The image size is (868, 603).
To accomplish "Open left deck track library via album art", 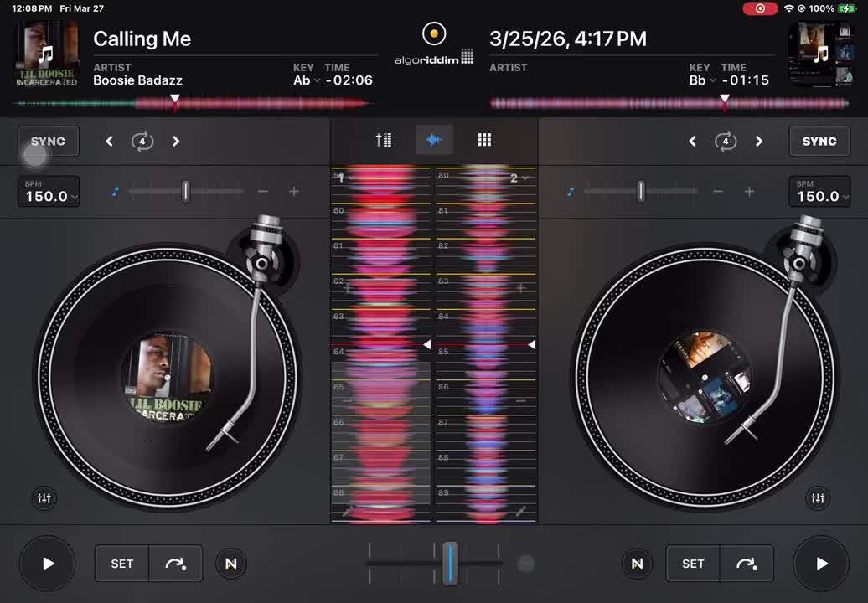I will click(47, 54).
